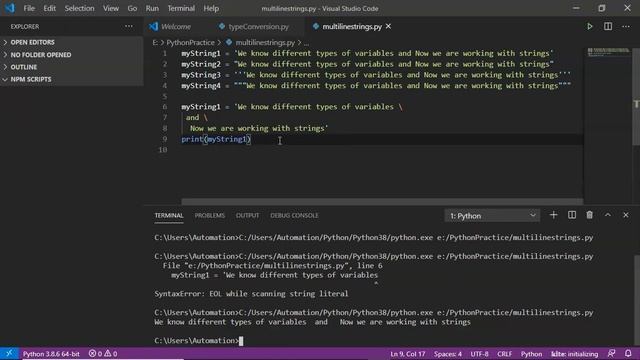Change encoding via UTF-8

(x=479, y=354)
